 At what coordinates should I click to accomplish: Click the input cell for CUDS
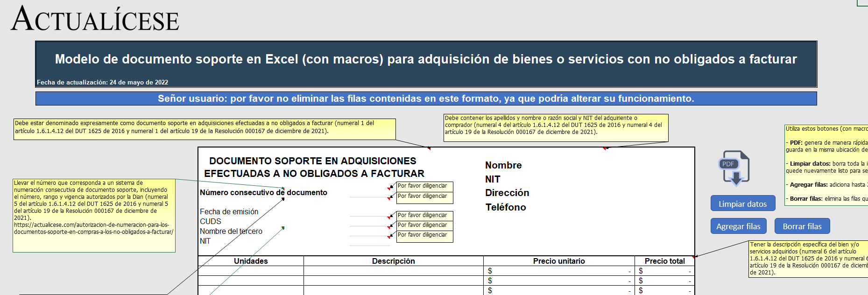pos(369,222)
